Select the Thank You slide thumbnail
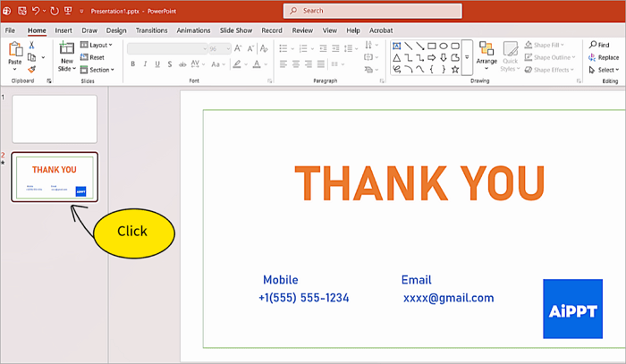 click(55, 177)
